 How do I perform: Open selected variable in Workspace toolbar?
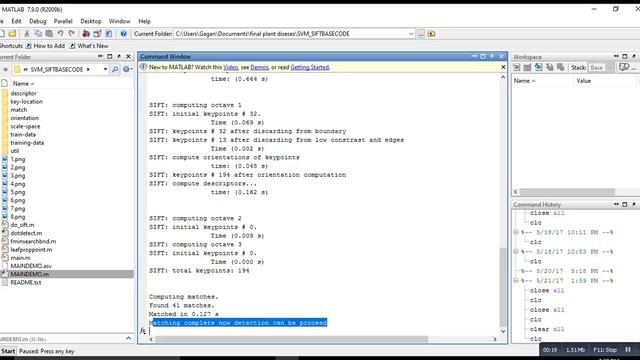point(527,67)
